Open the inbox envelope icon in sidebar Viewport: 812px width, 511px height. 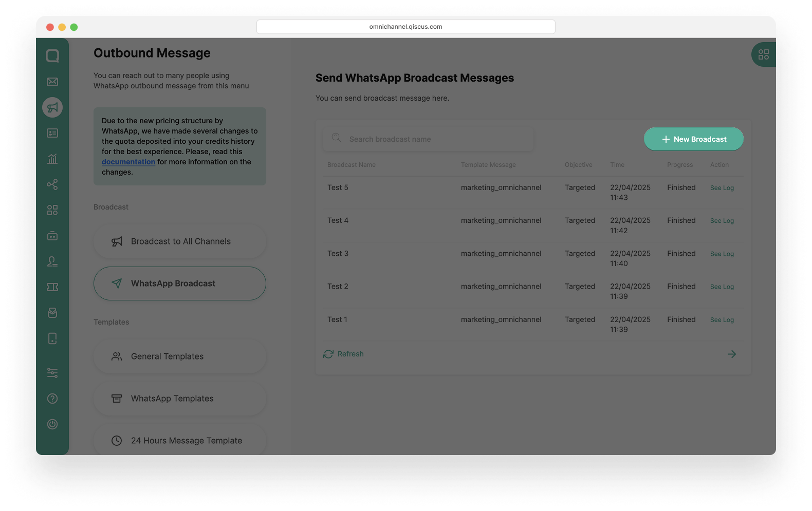click(x=52, y=82)
